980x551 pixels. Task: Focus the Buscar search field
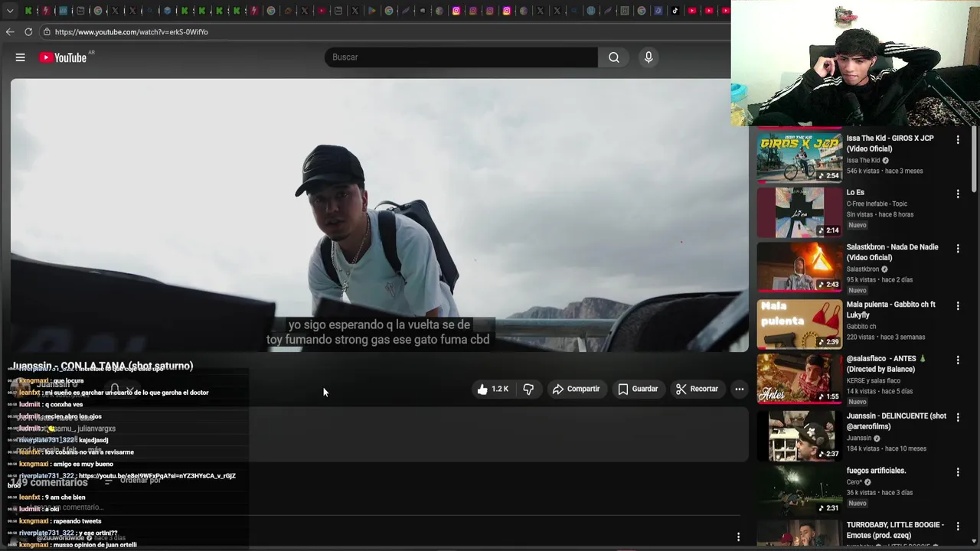click(462, 57)
